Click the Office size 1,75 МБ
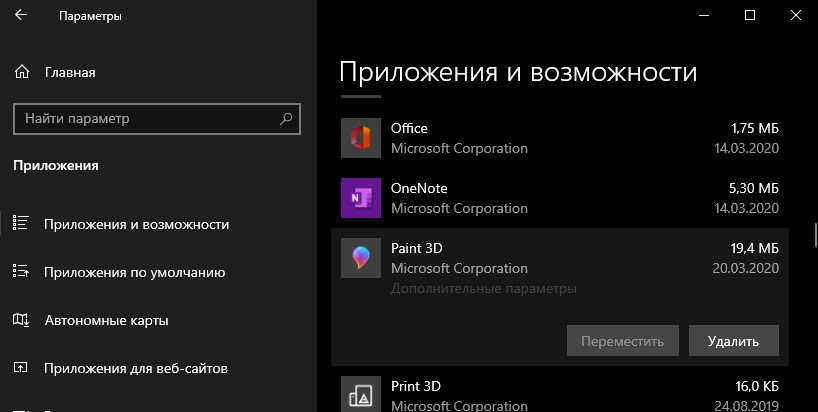Image resolution: width=818 pixels, height=412 pixels. tap(755, 128)
